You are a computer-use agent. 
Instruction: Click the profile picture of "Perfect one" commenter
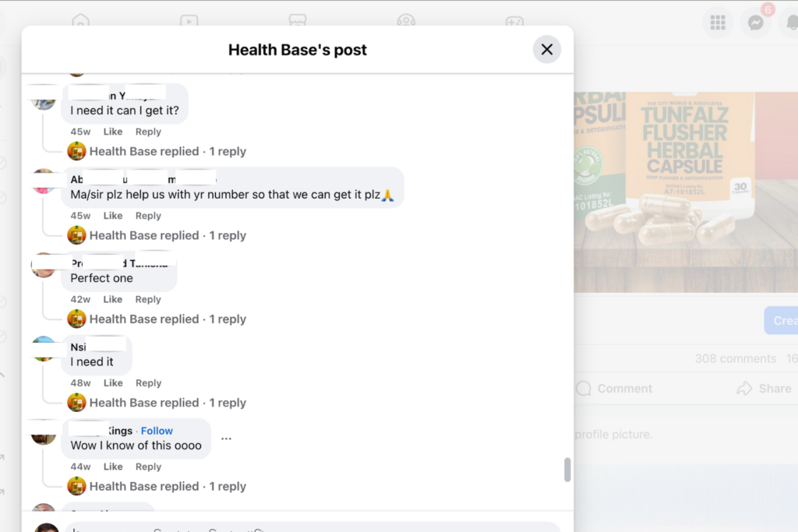click(x=44, y=266)
